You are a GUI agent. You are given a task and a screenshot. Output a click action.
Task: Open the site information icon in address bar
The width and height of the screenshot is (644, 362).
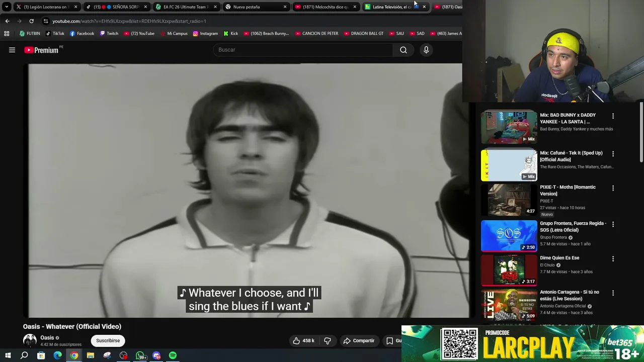46,21
